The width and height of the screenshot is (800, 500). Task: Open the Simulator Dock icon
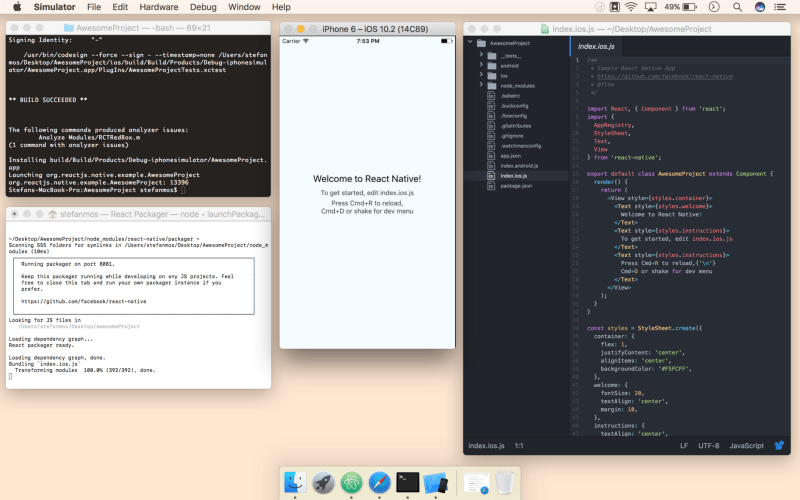point(435,482)
